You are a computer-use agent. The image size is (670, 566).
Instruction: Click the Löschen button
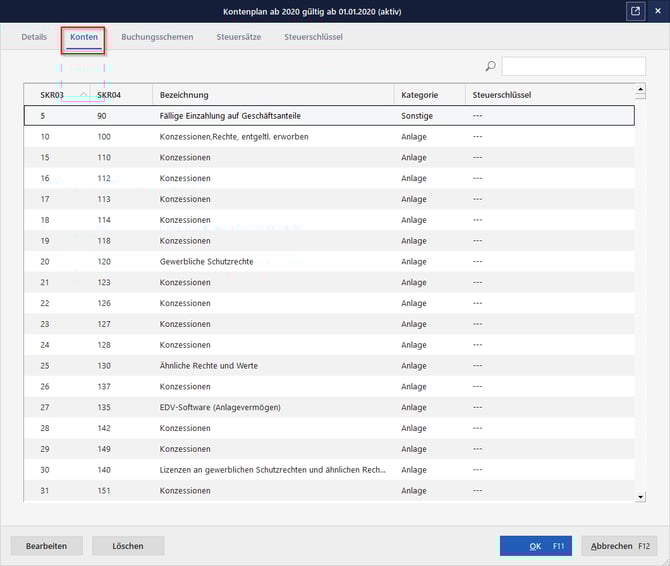coord(128,546)
